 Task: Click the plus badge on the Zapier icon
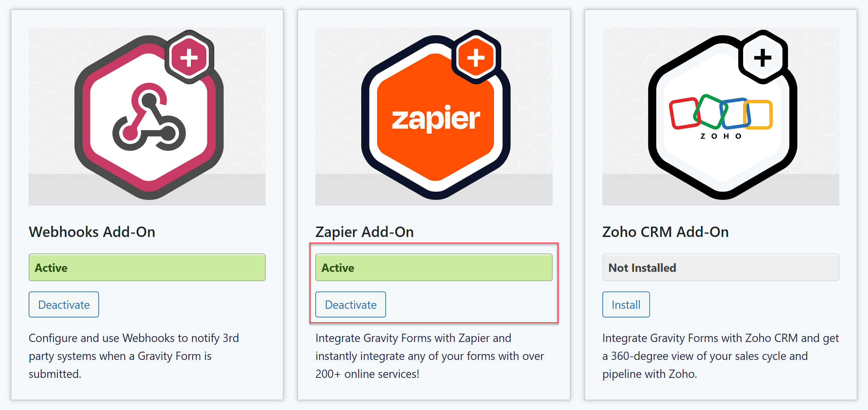pos(476,57)
